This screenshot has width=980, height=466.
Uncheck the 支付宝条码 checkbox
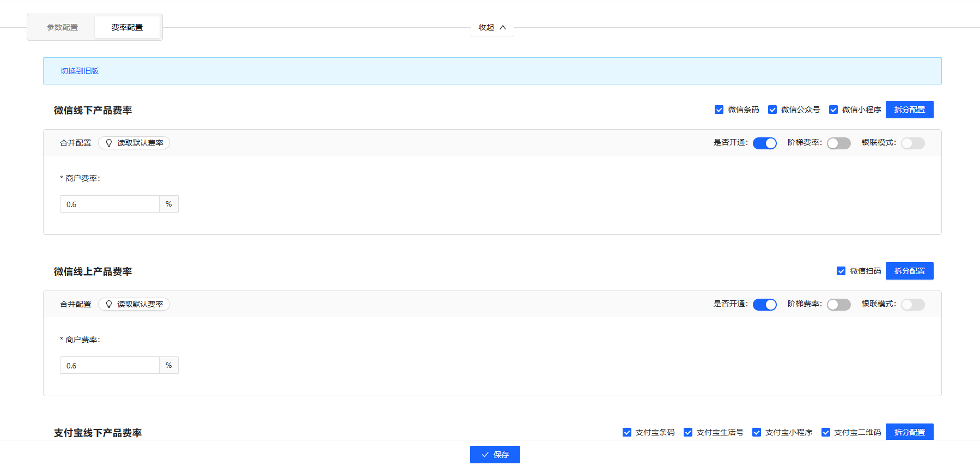coord(627,432)
